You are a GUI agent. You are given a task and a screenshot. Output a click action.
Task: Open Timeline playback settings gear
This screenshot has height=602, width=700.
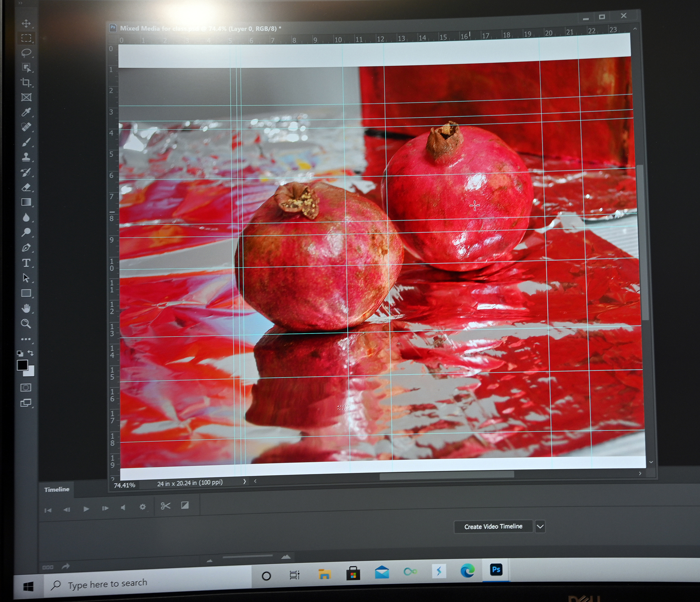click(143, 507)
